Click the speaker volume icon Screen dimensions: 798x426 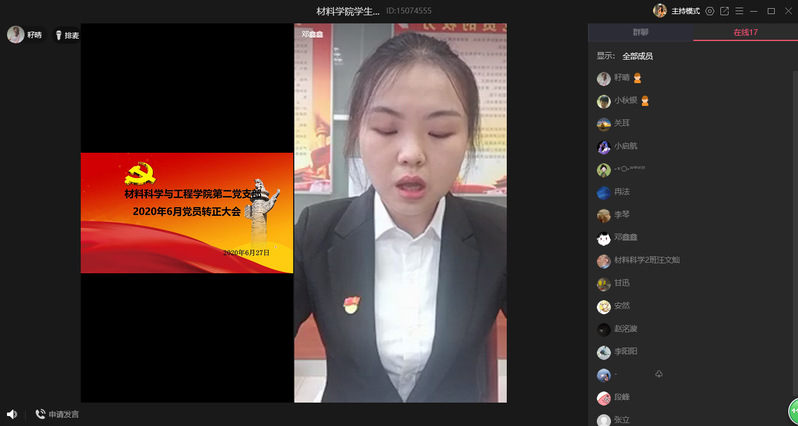pyautogui.click(x=12, y=414)
